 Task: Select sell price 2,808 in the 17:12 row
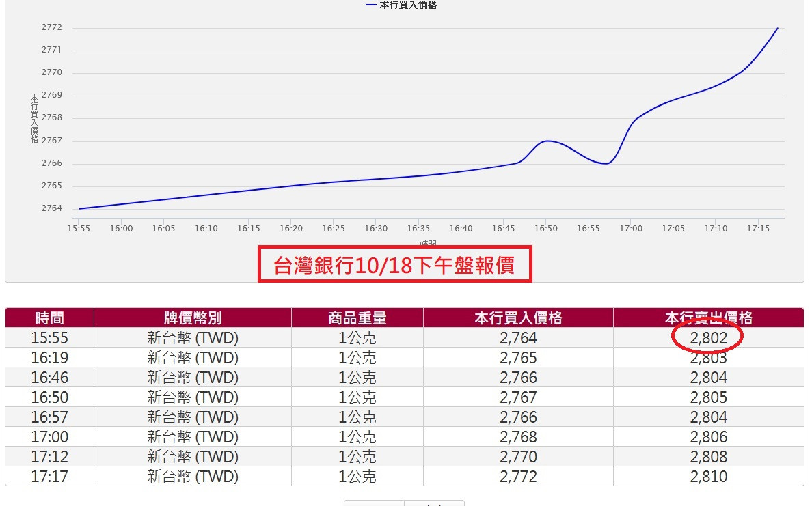click(x=708, y=457)
